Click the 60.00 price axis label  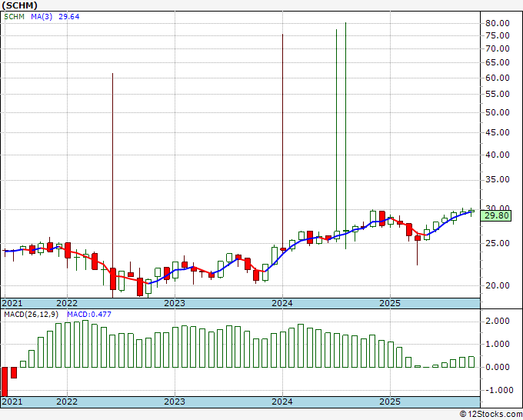pos(498,78)
